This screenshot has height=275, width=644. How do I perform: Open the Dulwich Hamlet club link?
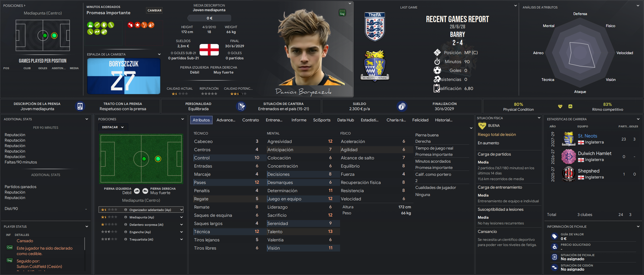tap(594, 153)
